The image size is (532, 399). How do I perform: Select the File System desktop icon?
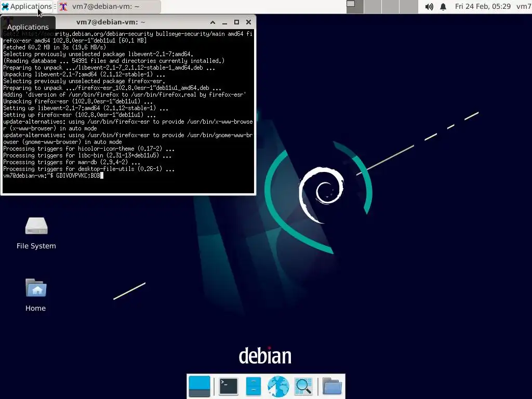coord(36,226)
